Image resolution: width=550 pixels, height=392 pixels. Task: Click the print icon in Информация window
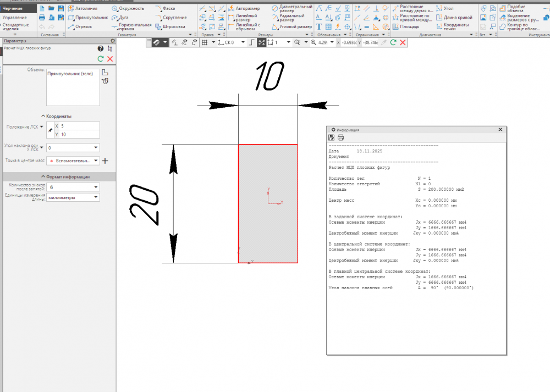[340, 137]
